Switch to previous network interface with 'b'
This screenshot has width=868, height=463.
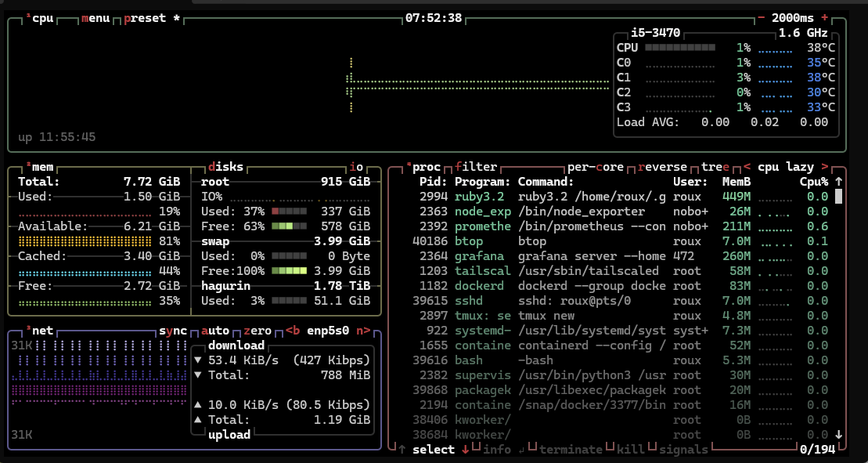pyautogui.click(x=292, y=331)
